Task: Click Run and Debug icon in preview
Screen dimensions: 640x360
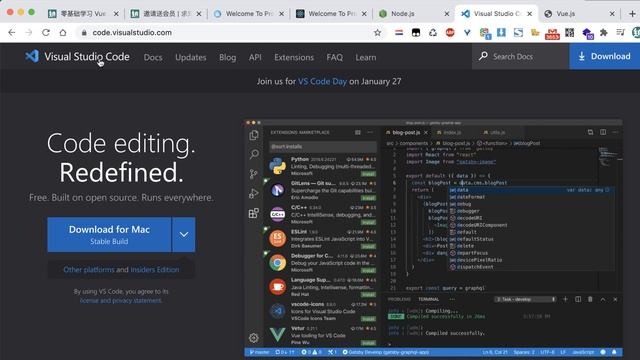Action: click(x=254, y=193)
